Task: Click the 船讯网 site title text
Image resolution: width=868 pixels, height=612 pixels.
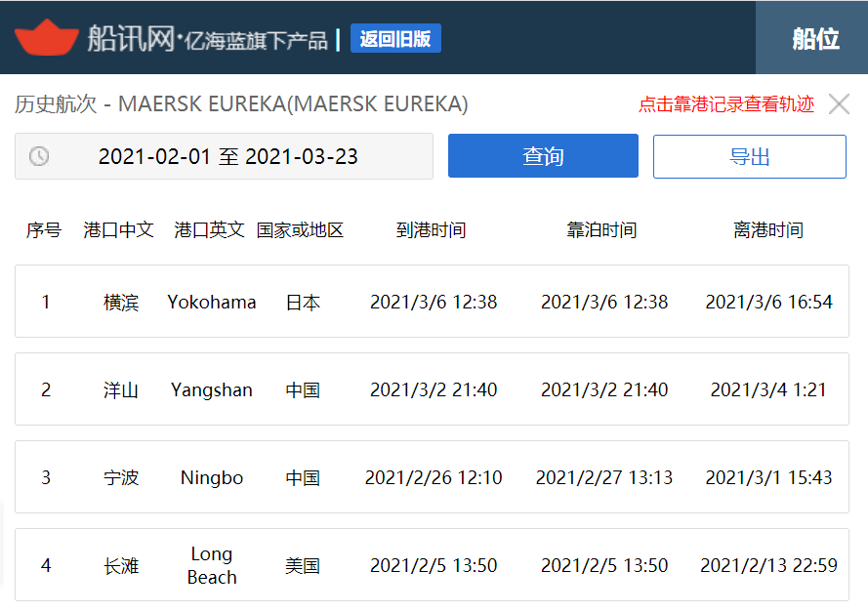Action: pos(131,39)
